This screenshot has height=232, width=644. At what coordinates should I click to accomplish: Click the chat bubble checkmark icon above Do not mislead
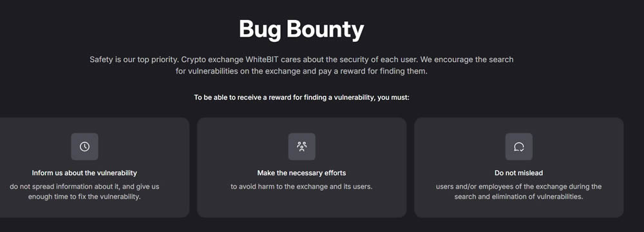click(x=518, y=146)
